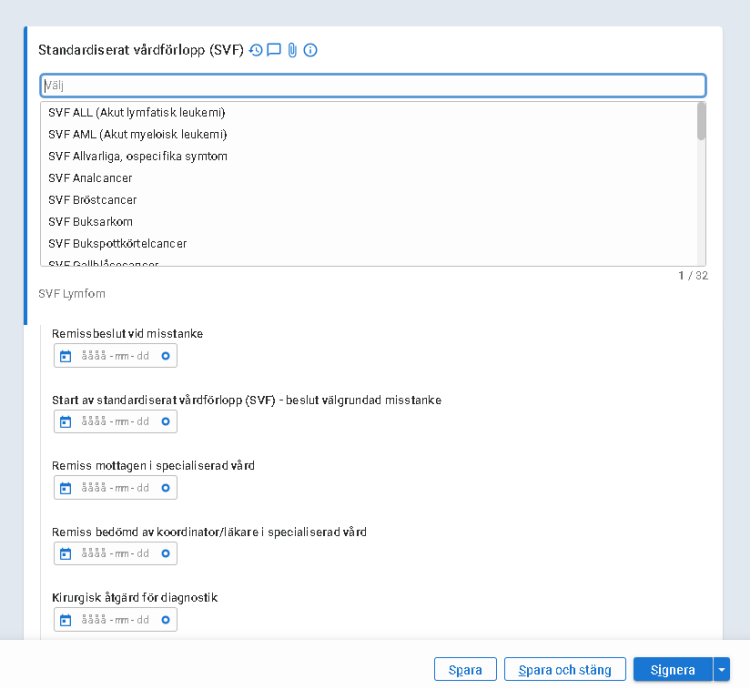
Task: Select SVF Bröstcancer from the list
Action: point(93,200)
